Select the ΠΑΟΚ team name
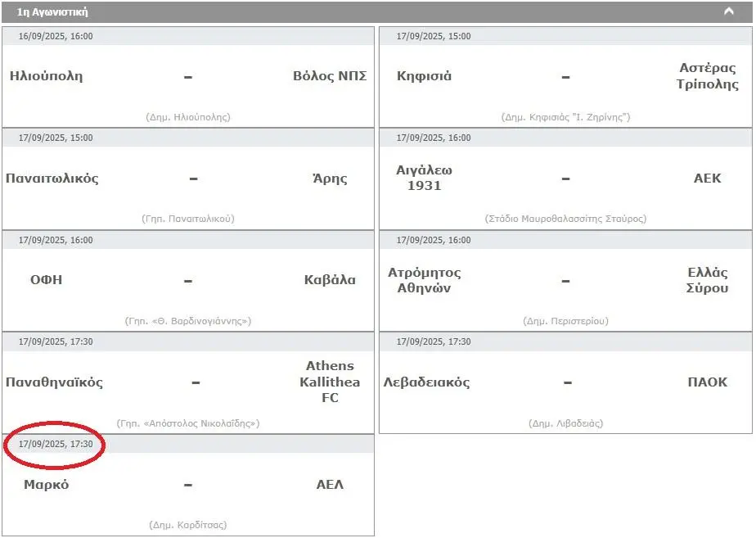This screenshot has height=538, width=756. (x=707, y=382)
